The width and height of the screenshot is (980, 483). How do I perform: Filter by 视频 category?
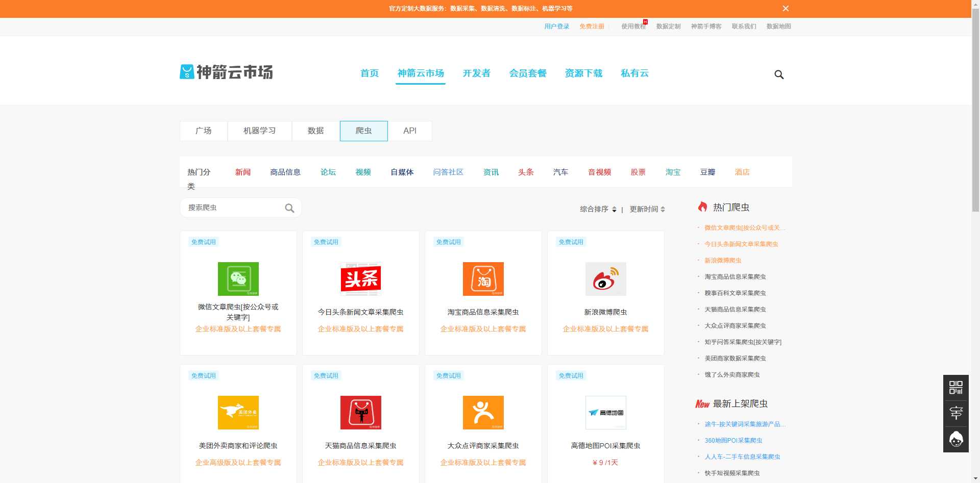tap(363, 172)
